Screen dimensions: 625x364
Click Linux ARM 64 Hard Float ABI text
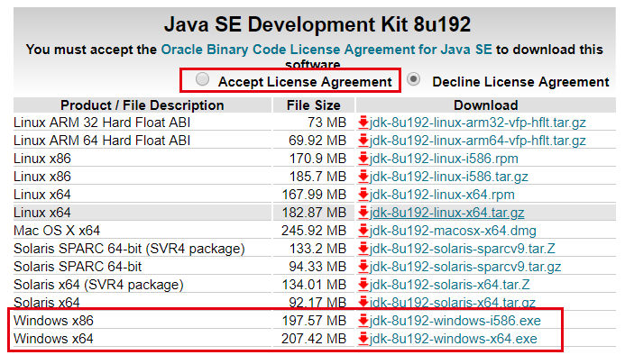pyautogui.click(x=102, y=141)
